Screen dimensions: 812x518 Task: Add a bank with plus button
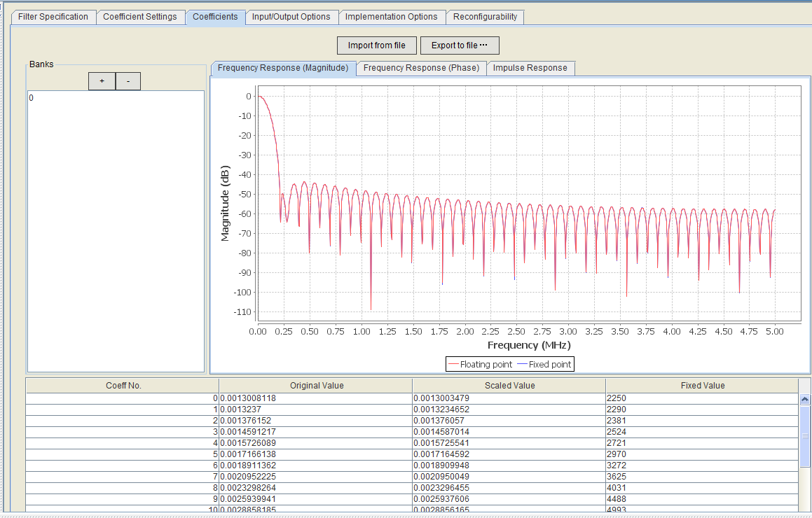click(x=102, y=82)
